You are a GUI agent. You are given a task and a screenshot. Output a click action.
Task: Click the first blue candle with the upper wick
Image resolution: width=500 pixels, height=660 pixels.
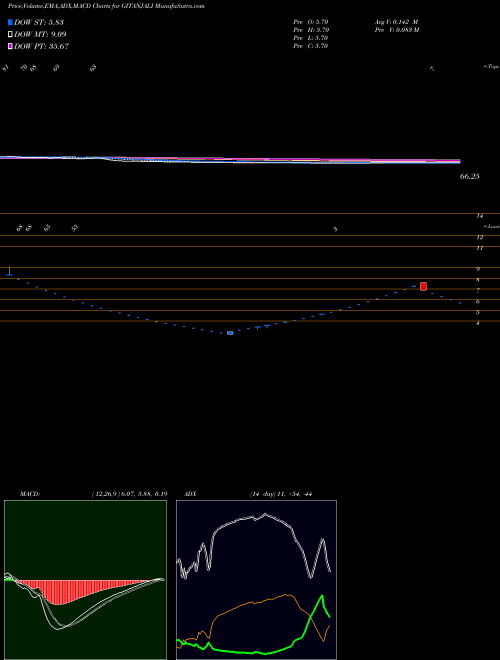click(9, 271)
